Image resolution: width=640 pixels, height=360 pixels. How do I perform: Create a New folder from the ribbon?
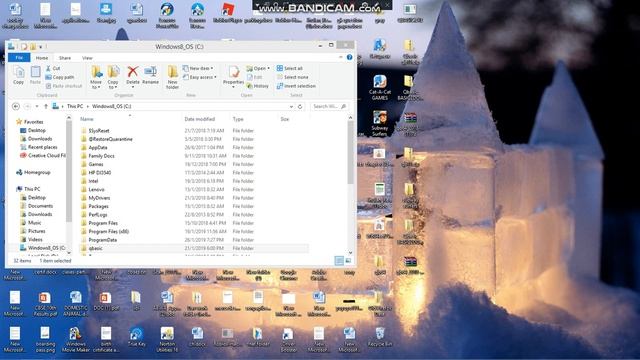point(173,77)
